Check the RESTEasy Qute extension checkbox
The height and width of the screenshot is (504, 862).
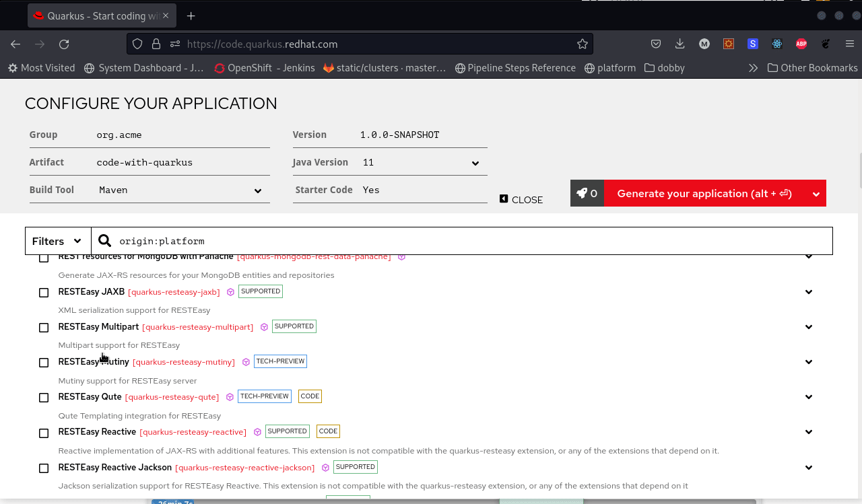(x=44, y=398)
